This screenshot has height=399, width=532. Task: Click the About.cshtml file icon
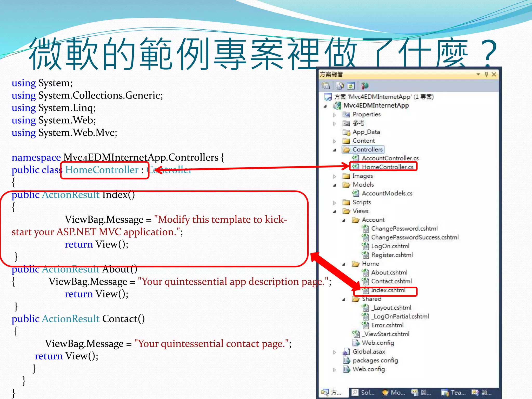(365, 272)
